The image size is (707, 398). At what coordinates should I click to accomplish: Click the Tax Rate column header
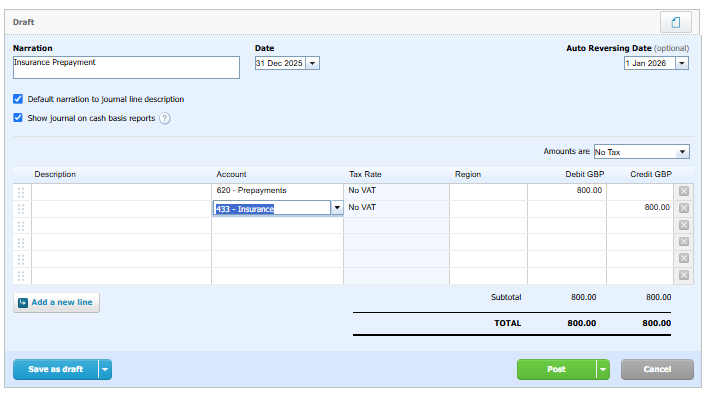tap(365, 174)
